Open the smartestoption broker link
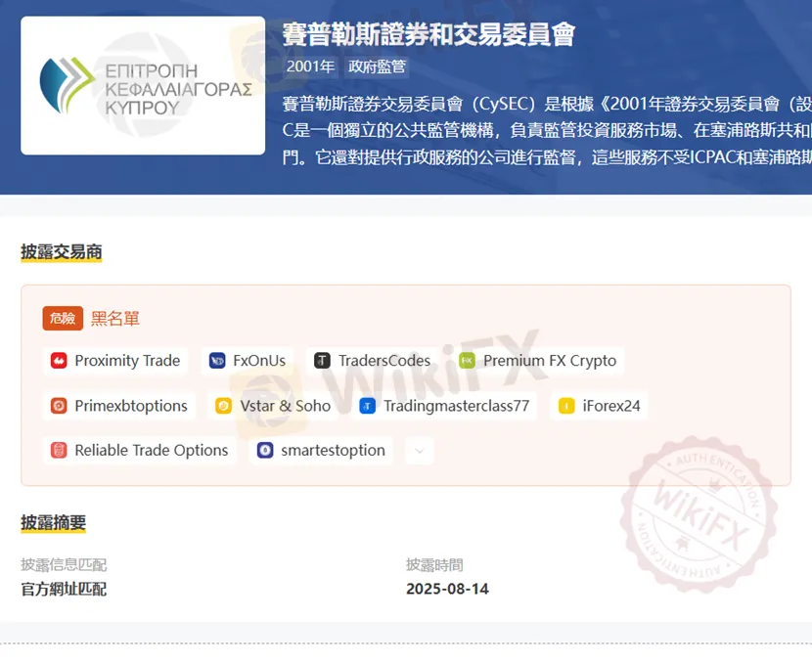This screenshot has width=812, height=662. [321, 450]
